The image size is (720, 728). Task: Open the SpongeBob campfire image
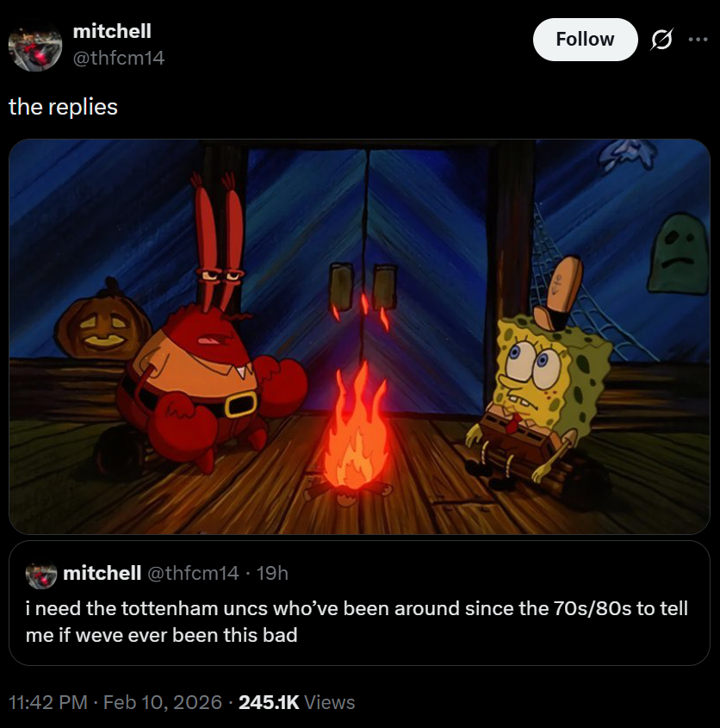359,337
